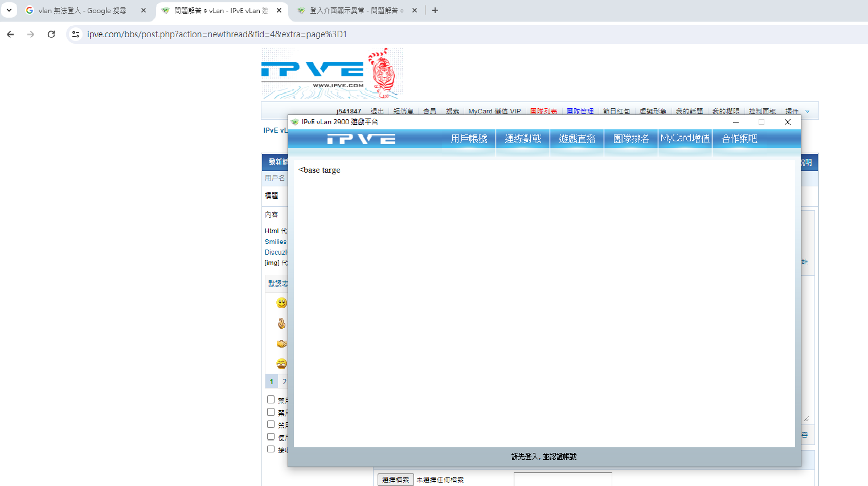Insert the smiling face emoticon
This screenshot has width=868, height=486.
(281, 303)
